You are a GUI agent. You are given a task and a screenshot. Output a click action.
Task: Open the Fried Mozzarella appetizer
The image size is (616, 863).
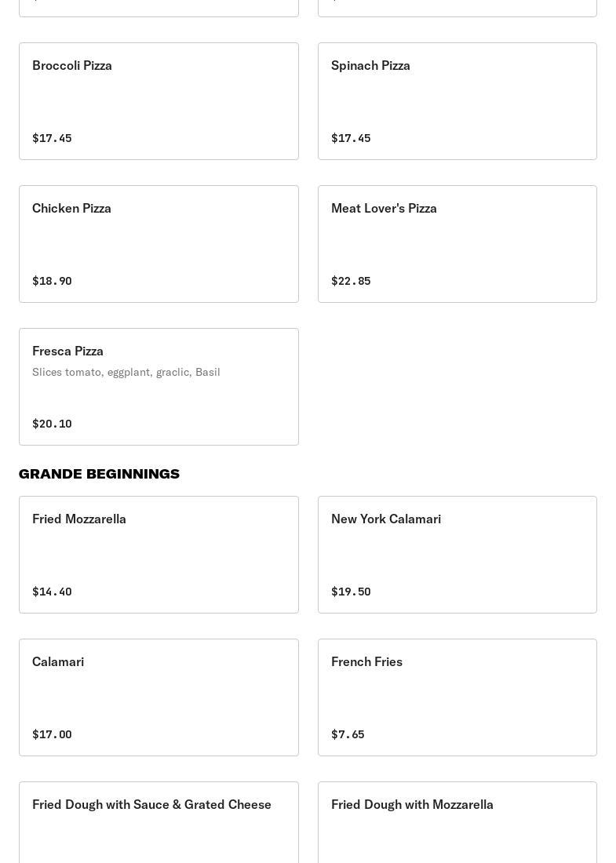tap(159, 555)
